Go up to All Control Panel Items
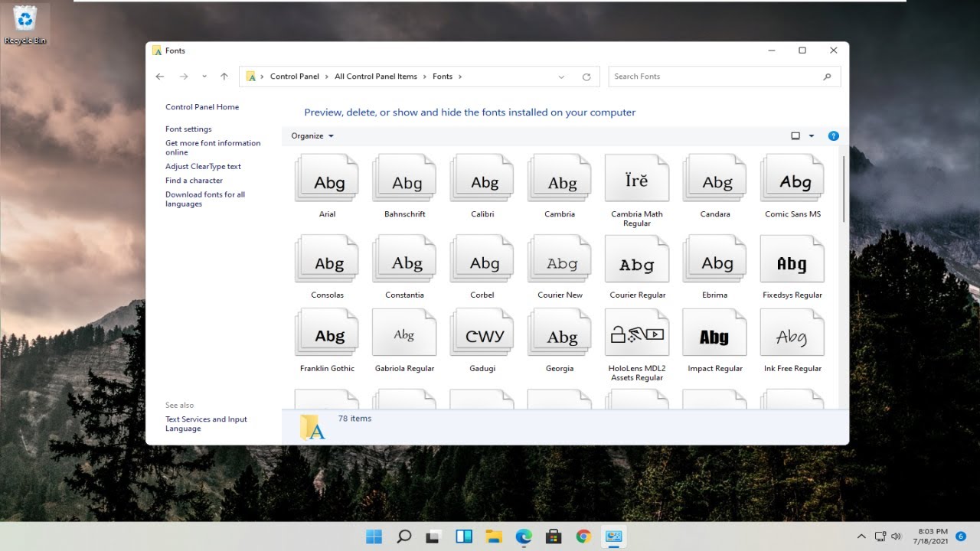 (x=224, y=77)
